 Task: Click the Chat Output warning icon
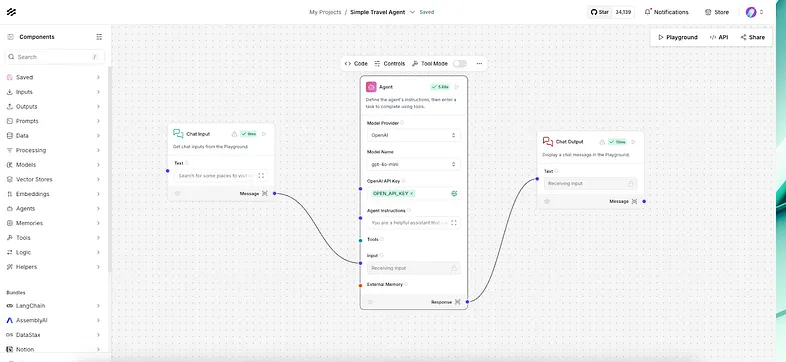coord(603,142)
